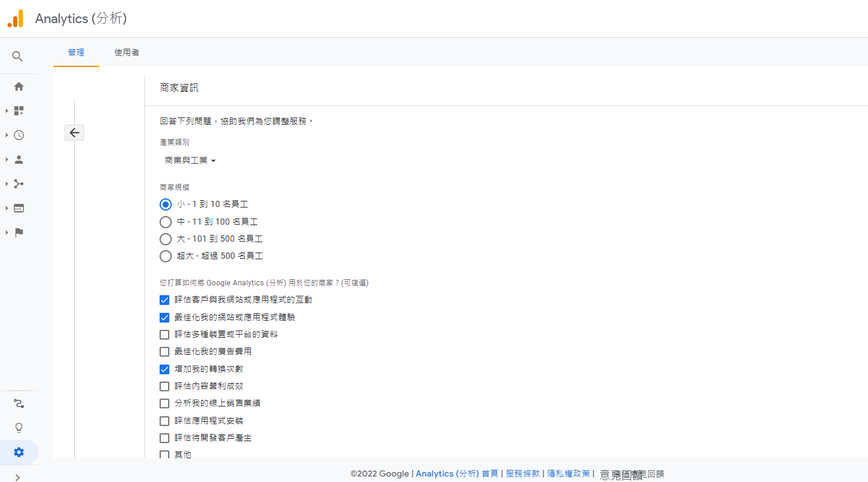Expand Conversions section arrow
The image size is (868, 482).
coord(7,232)
